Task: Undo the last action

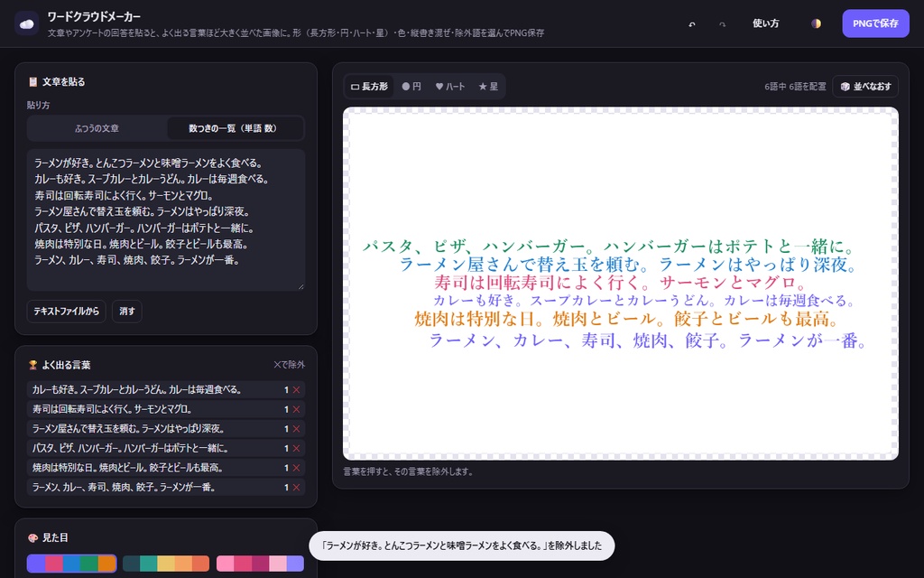Action: point(692,23)
